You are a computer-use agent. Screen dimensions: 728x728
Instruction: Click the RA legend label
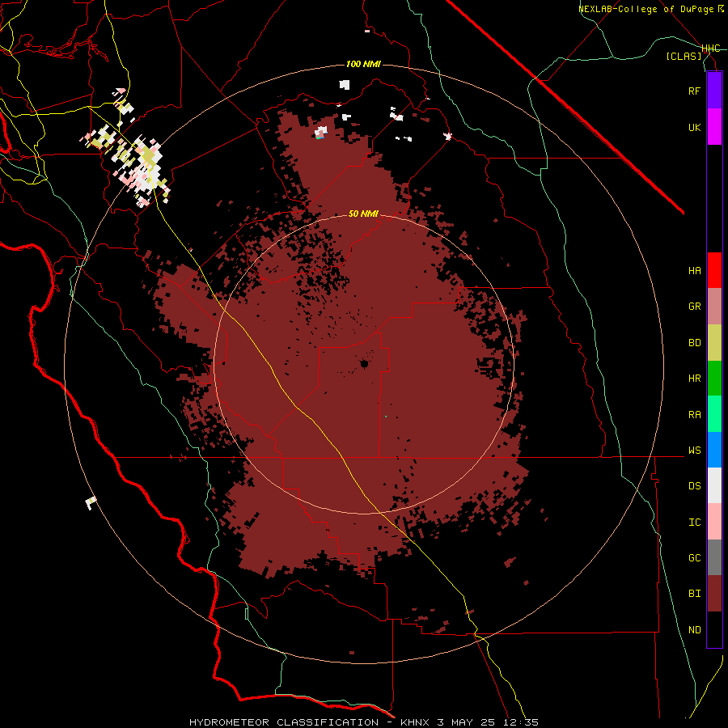tap(694, 414)
